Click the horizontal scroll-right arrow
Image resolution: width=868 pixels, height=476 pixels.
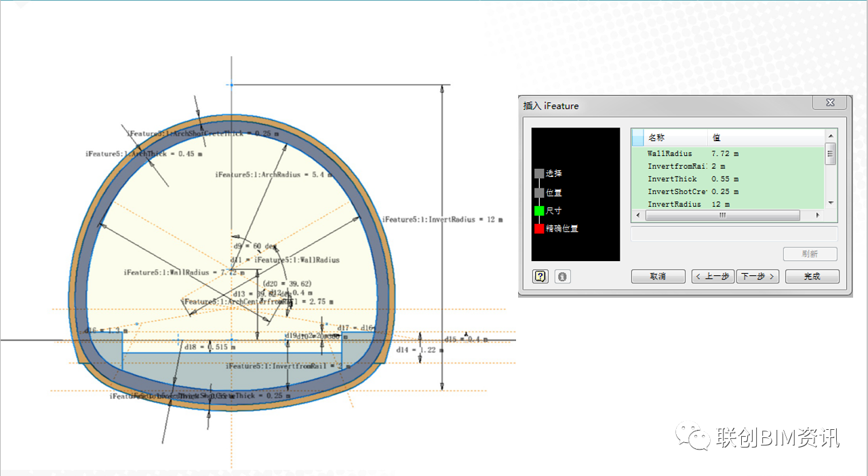point(818,215)
